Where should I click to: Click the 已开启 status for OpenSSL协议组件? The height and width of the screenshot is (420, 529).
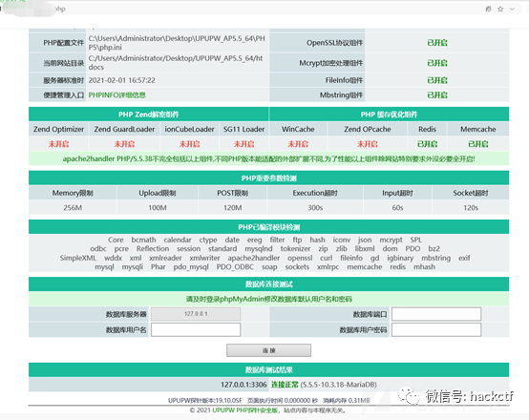437,43
